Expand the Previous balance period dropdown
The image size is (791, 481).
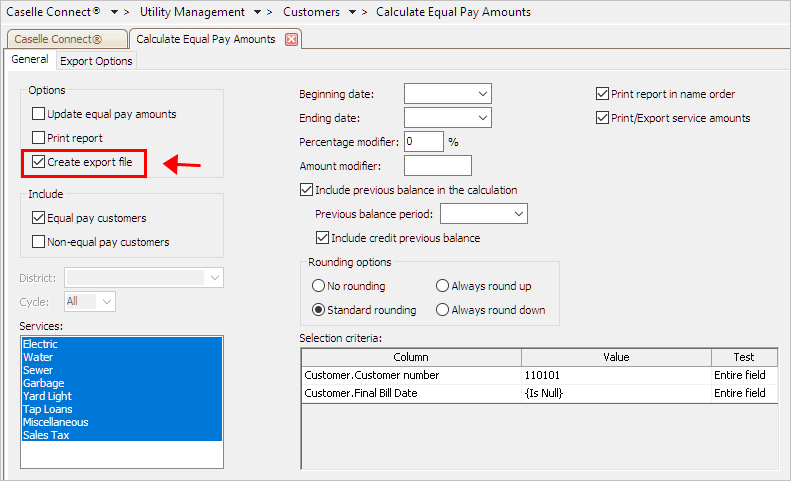pyautogui.click(x=519, y=213)
